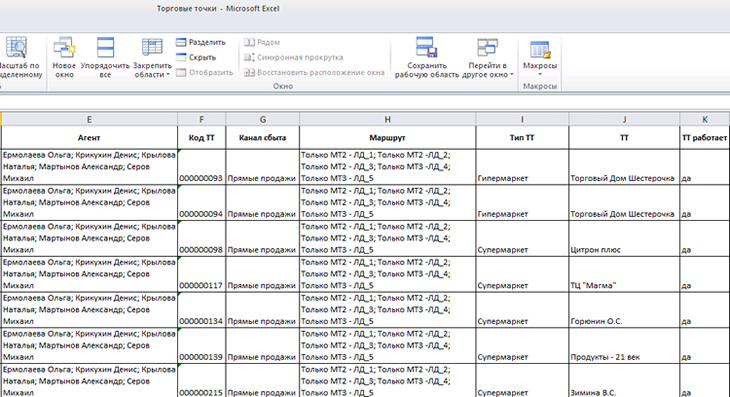Open the Перейти в другое окно dropdown arrow
The width and height of the screenshot is (730, 397).
(512, 75)
